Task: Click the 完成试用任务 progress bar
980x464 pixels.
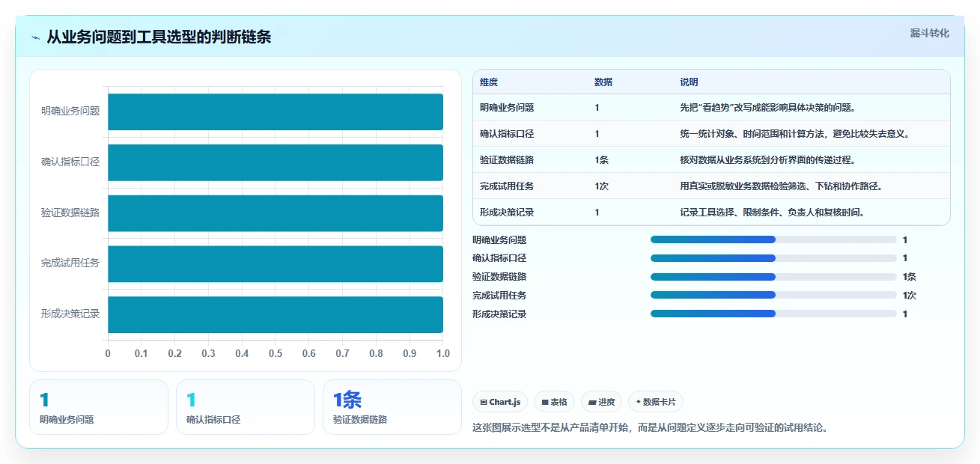Action: coord(773,295)
